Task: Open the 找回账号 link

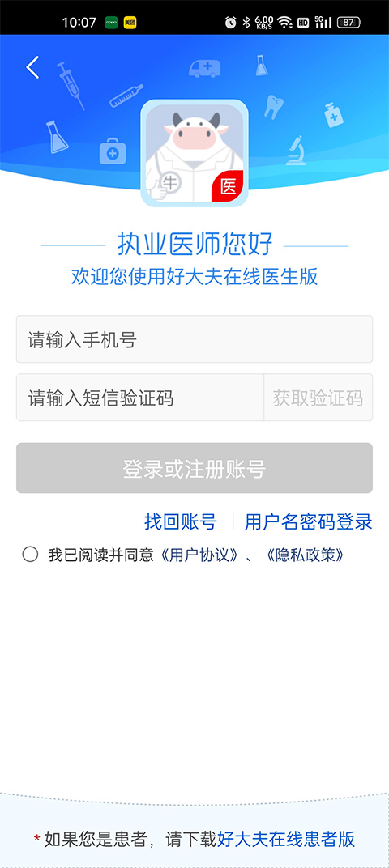Action: 181,521
